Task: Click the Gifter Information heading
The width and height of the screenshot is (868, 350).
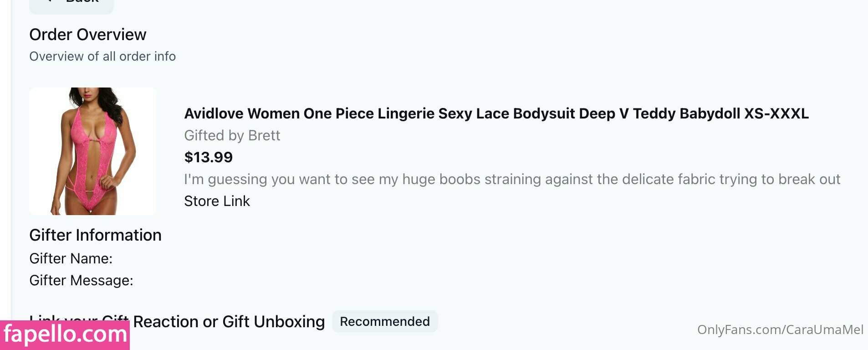Action: pyautogui.click(x=95, y=235)
